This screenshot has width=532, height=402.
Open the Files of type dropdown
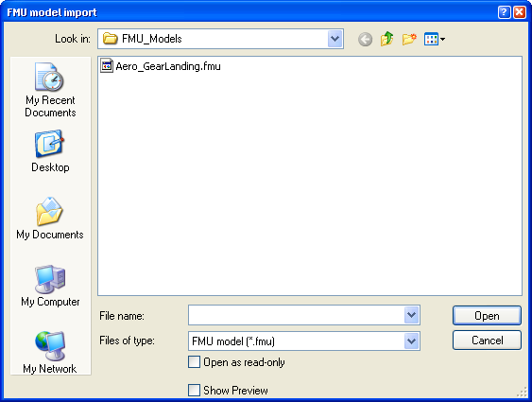click(304, 341)
